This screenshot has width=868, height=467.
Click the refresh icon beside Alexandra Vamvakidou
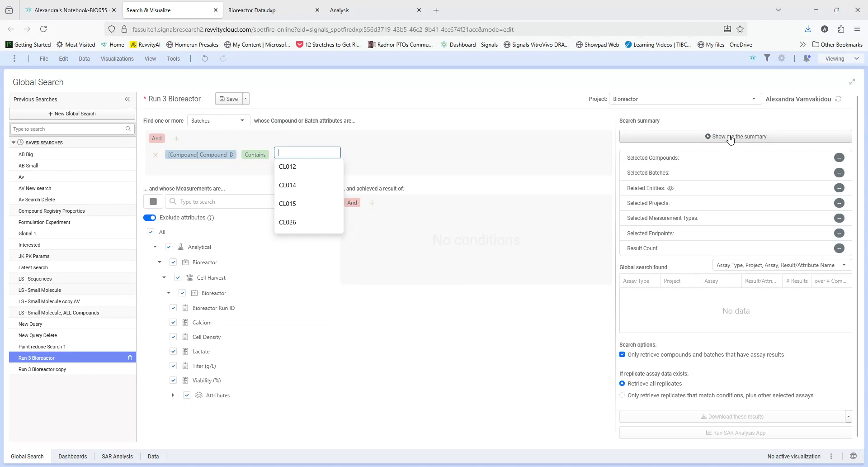tap(839, 99)
